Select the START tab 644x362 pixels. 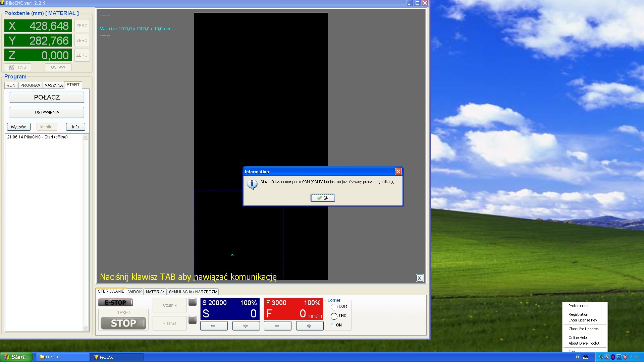pyautogui.click(x=73, y=85)
